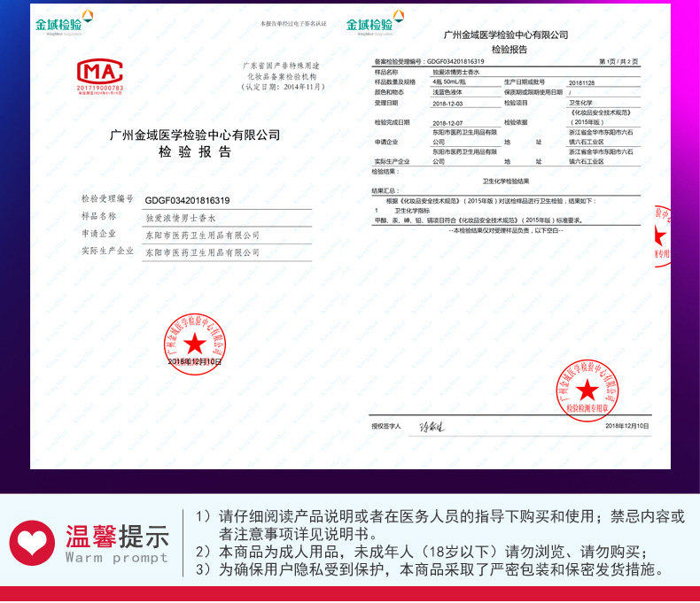Click completion date 2018-12-07
Viewport: 700px width, 603px height.
point(447,123)
